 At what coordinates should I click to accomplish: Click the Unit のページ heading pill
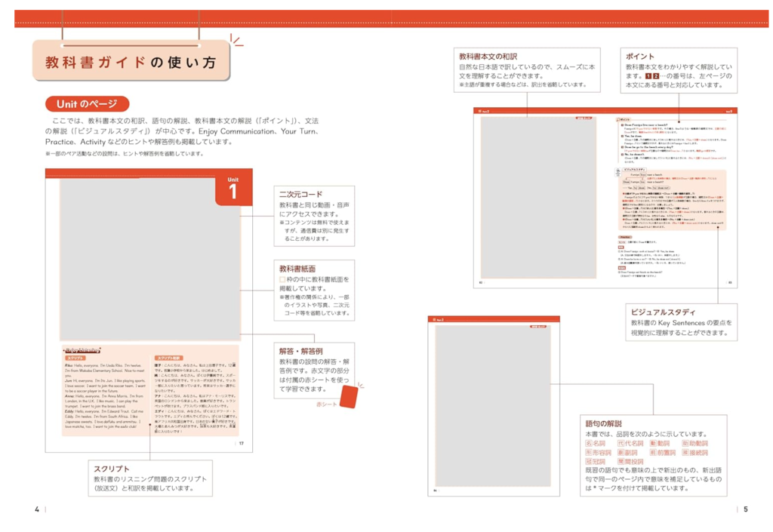pyautogui.click(x=87, y=104)
